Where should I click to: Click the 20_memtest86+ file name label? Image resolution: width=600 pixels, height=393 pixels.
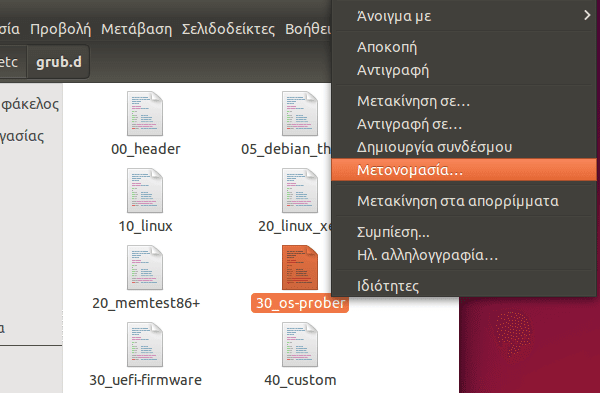coord(146,303)
